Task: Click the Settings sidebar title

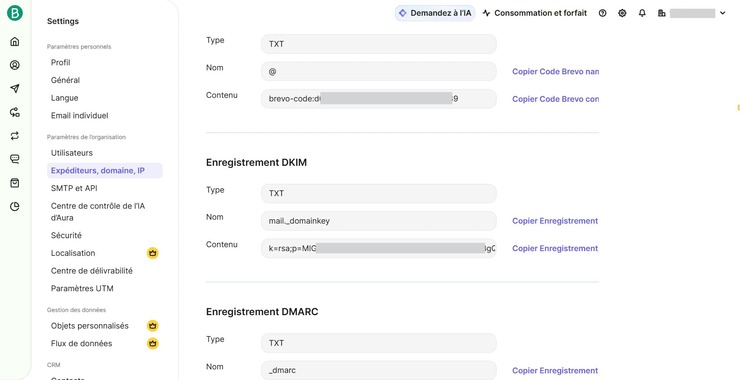Action: 63,21
